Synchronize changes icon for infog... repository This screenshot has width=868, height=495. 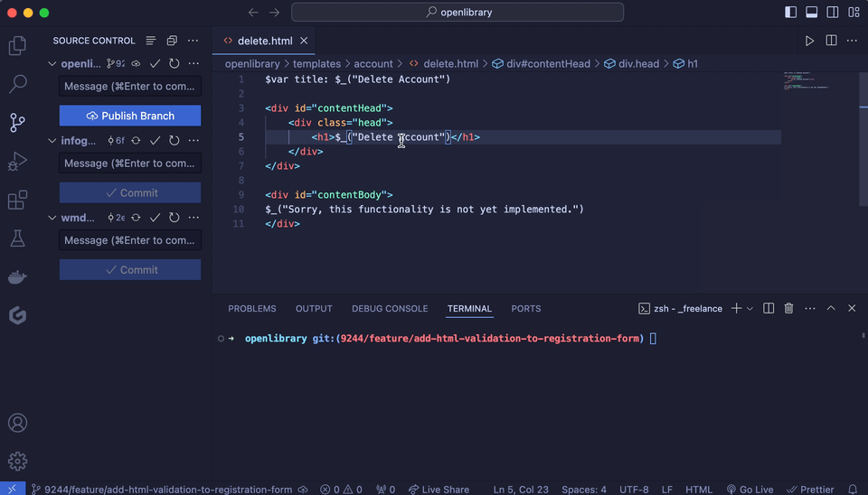point(136,141)
